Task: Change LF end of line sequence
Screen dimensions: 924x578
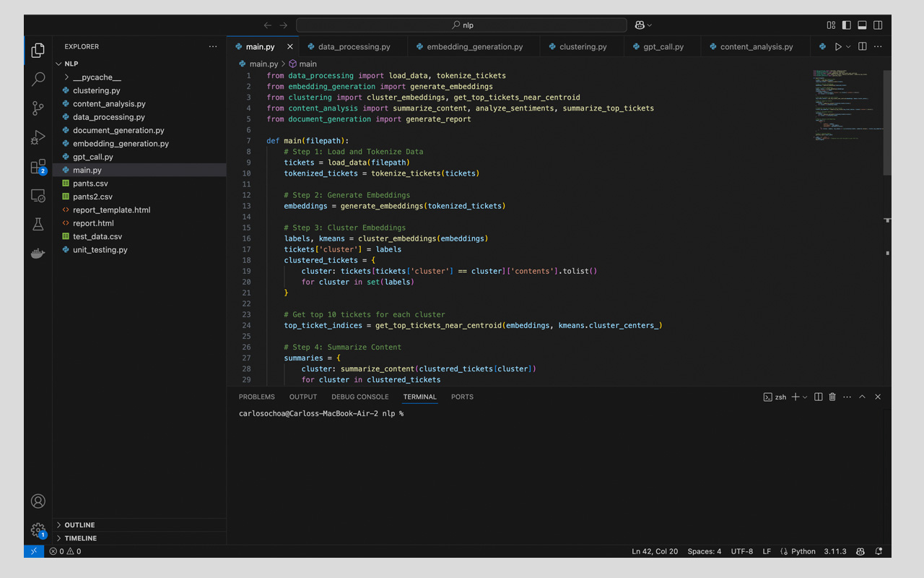Action: tap(767, 551)
